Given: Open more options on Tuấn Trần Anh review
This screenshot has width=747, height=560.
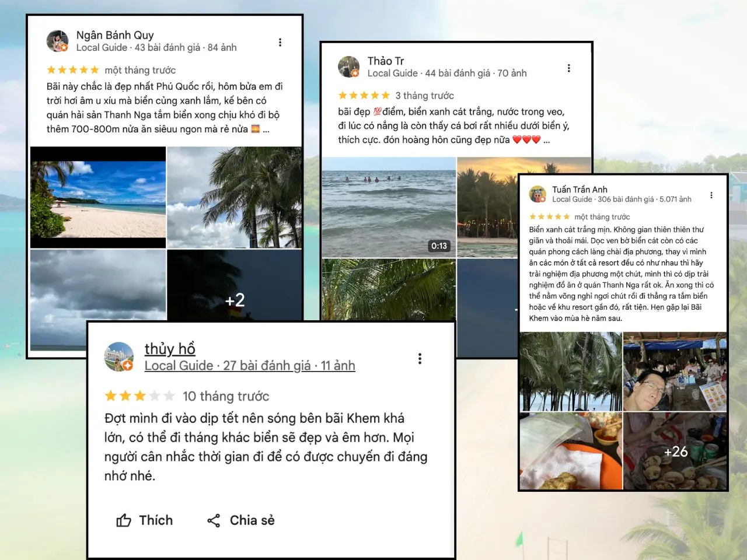Looking at the screenshot, I should [711, 195].
